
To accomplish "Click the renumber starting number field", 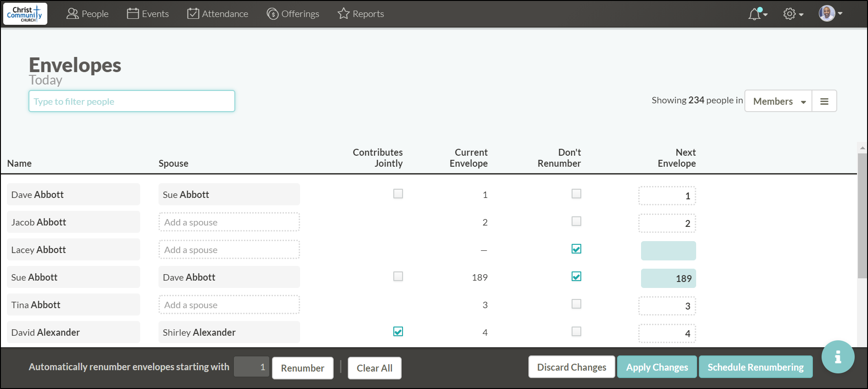I will (x=251, y=366).
